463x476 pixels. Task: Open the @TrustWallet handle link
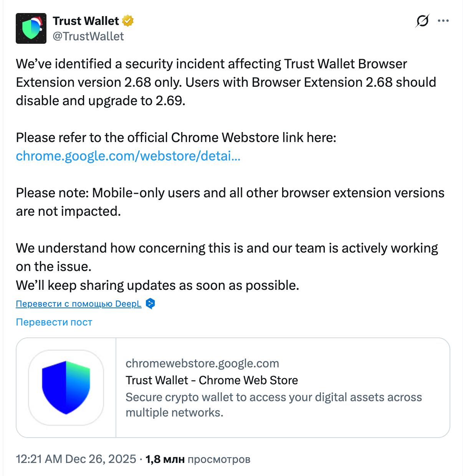[x=88, y=36]
